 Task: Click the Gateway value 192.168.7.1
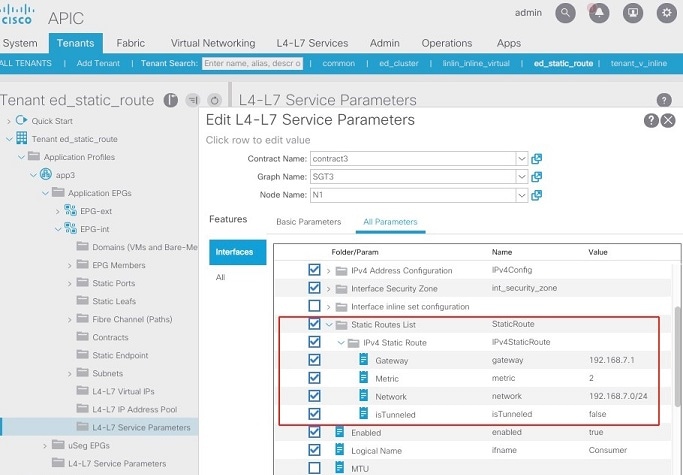(x=612, y=360)
